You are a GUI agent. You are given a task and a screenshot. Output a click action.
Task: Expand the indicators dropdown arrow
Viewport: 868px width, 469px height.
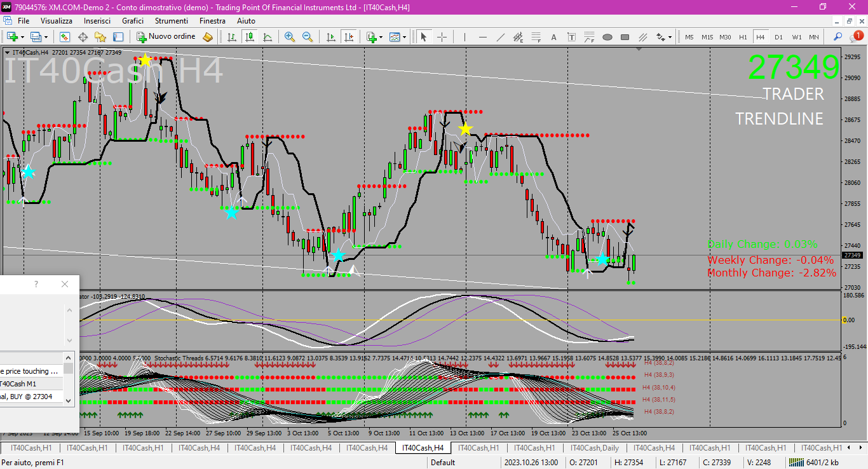(x=381, y=37)
